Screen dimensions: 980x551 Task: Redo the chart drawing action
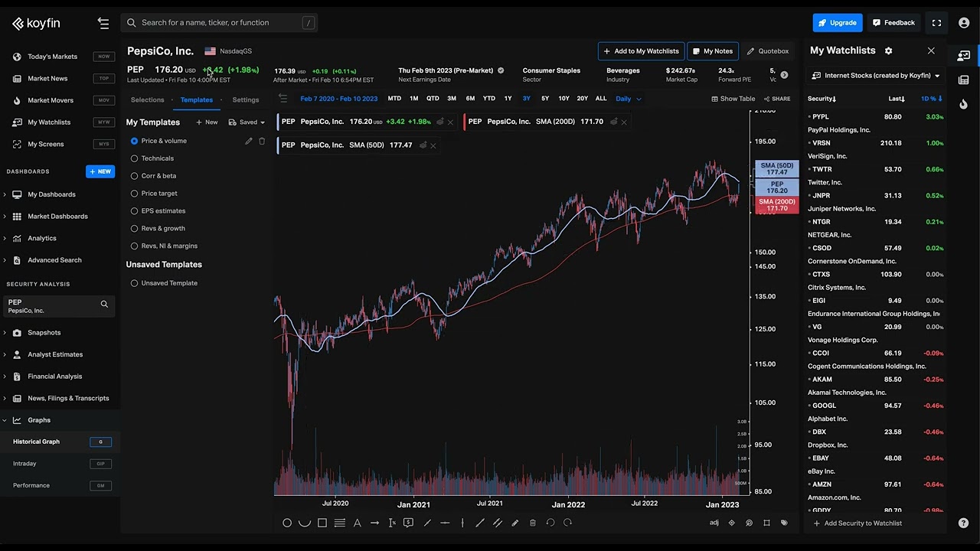[x=567, y=523]
